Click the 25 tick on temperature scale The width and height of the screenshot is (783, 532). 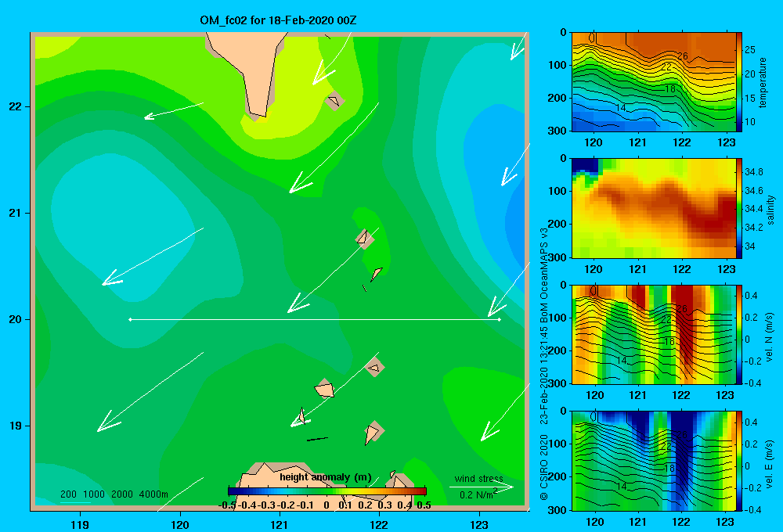[750, 50]
